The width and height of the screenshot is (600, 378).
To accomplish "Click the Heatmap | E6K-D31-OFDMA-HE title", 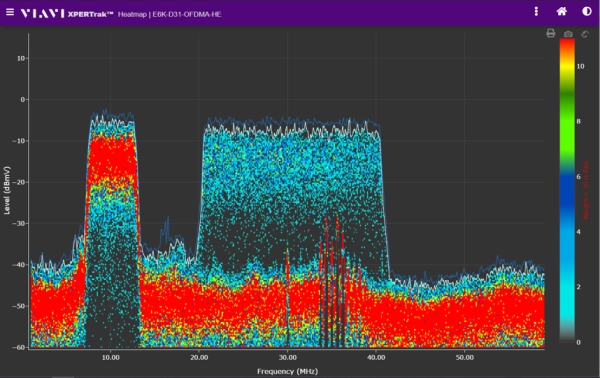I will (x=170, y=14).
